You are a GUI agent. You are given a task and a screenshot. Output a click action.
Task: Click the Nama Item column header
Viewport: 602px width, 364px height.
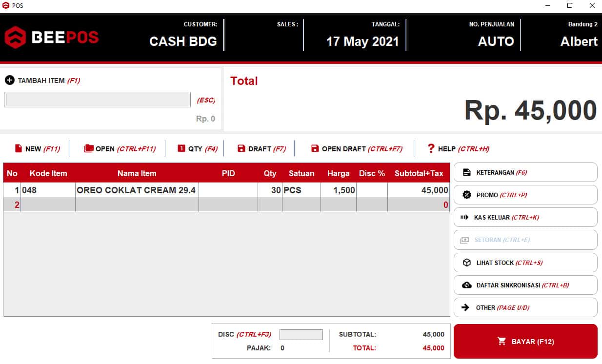137,173
